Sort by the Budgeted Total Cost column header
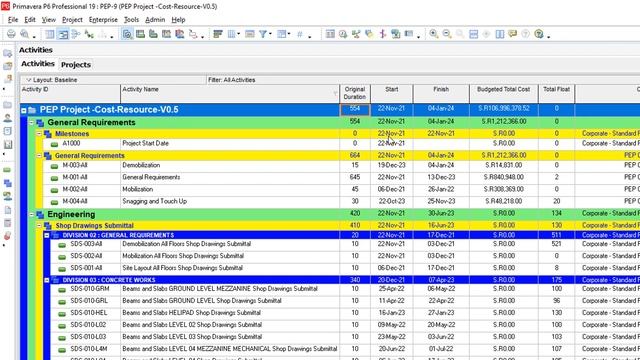Image resolution: width=640 pixels, height=360 pixels. [x=504, y=93]
